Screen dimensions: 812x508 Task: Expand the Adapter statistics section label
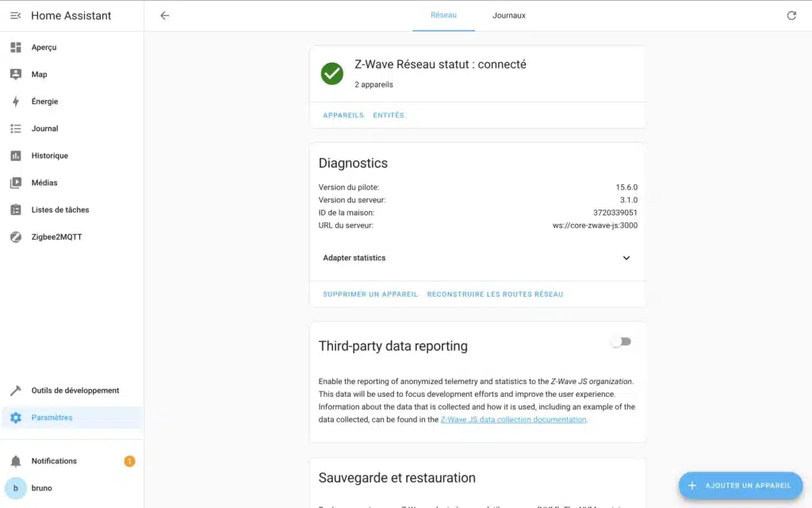354,258
